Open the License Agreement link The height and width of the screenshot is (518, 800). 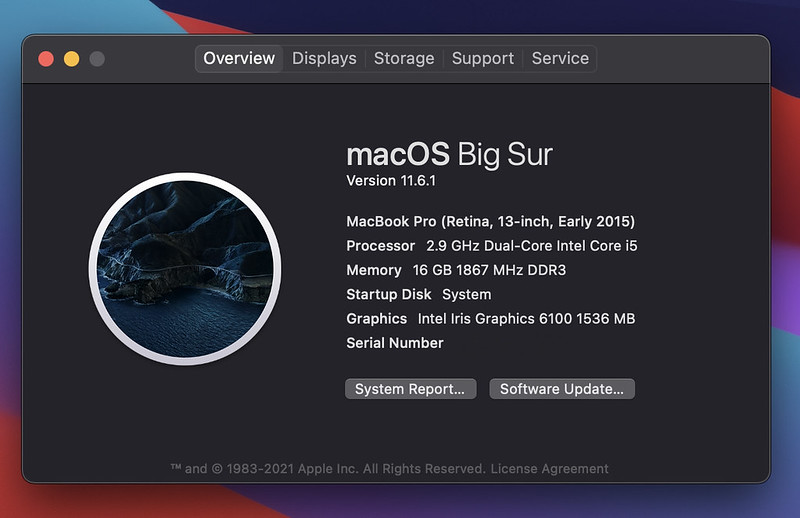(549, 468)
